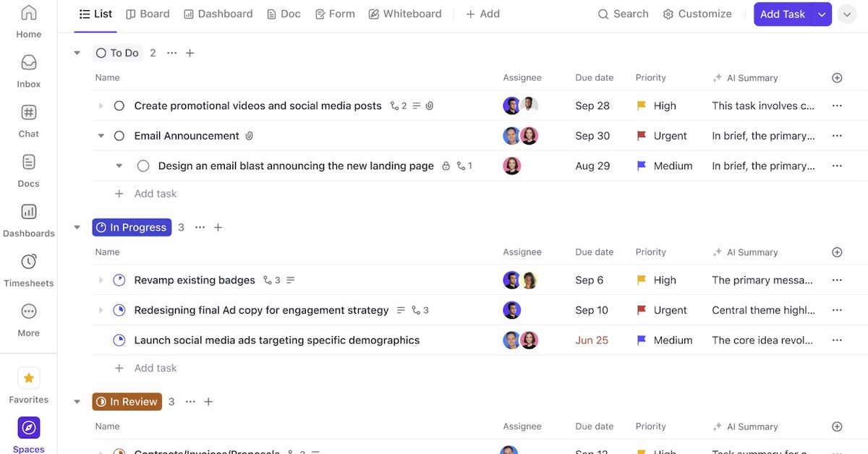Click the In Progress status badge

click(132, 227)
